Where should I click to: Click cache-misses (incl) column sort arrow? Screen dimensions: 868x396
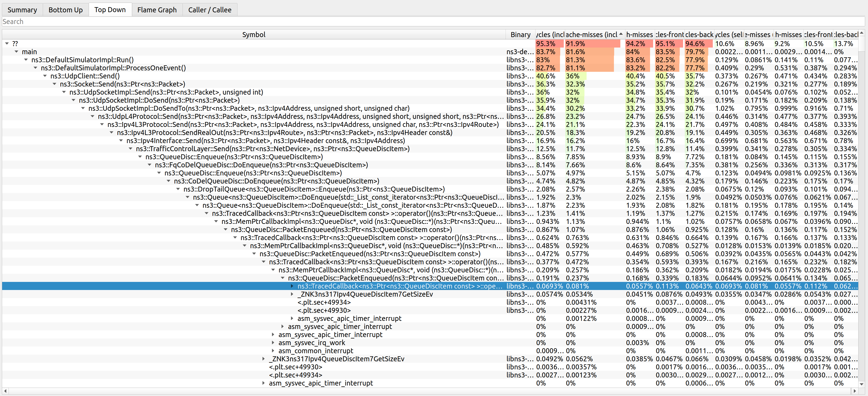tap(621, 34)
